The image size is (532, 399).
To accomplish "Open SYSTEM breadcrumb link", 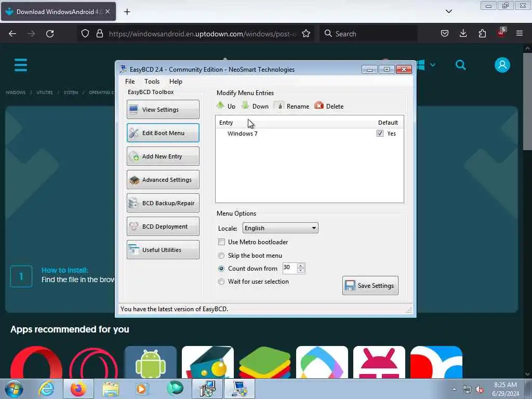I will (71, 92).
